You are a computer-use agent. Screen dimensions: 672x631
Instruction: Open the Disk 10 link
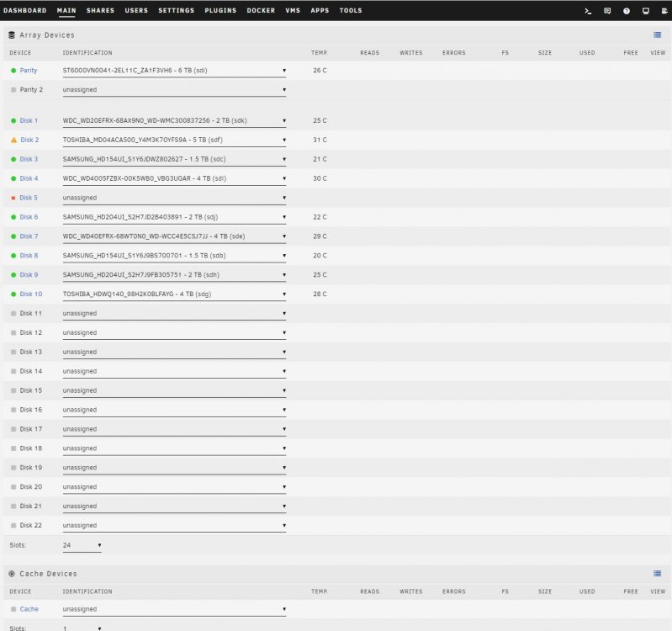(31, 294)
